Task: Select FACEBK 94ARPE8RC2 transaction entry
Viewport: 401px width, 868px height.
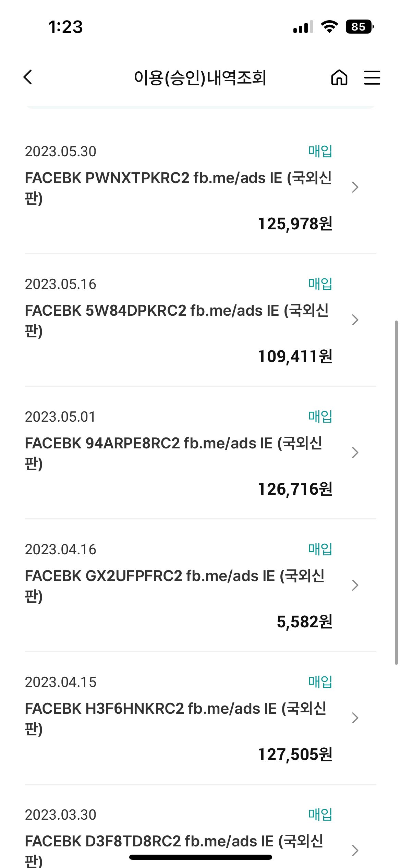Action: click(200, 453)
